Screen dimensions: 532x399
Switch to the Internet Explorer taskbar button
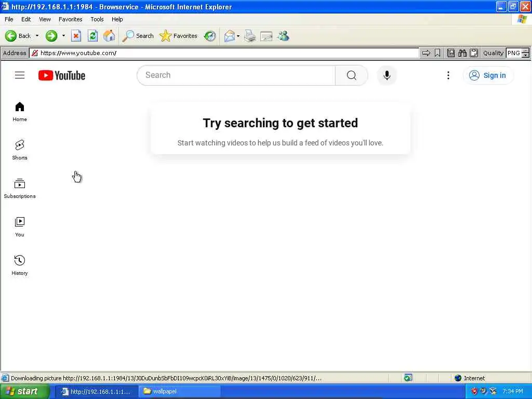(x=96, y=391)
